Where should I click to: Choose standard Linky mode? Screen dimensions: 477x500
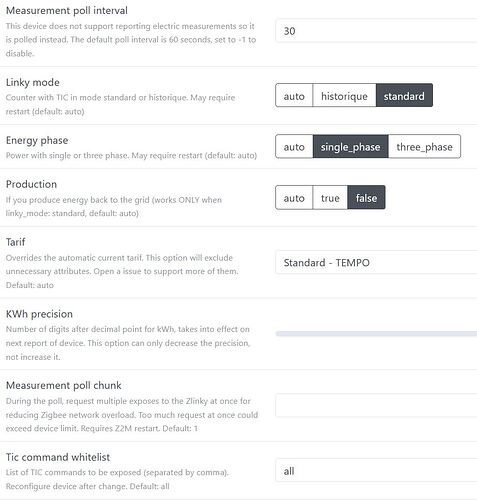404,95
